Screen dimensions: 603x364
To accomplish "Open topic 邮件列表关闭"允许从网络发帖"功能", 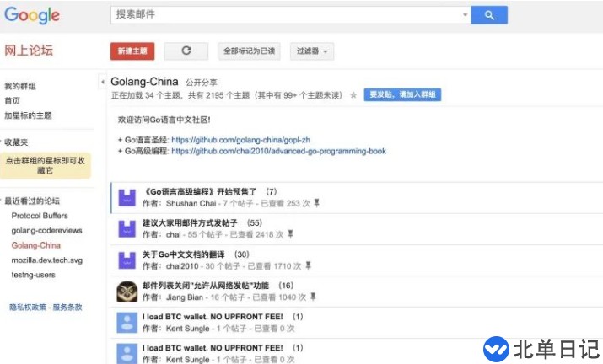I will point(206,286).
